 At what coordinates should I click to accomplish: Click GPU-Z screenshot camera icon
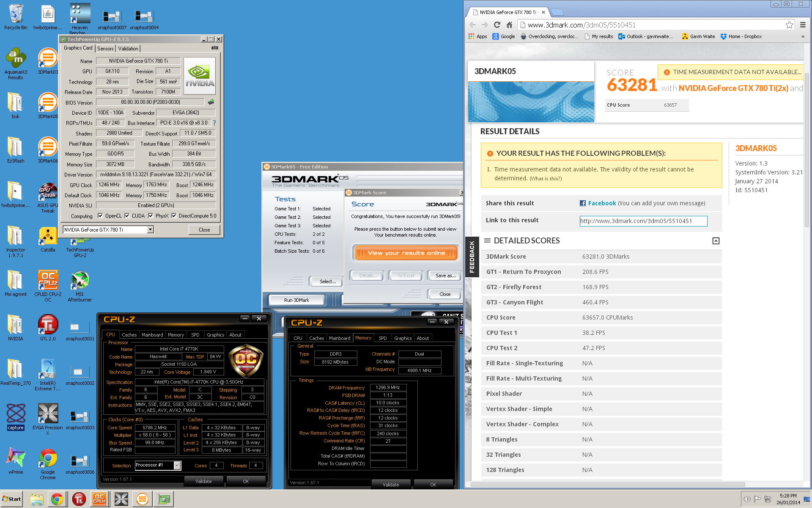click(215, 48)
